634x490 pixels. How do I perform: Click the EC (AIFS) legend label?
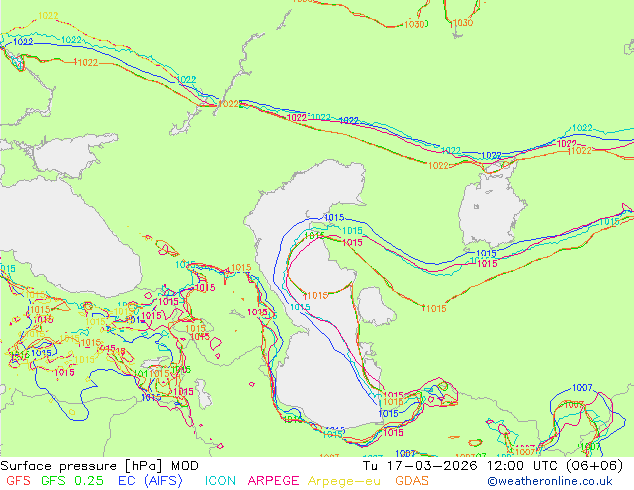click(x=150, y=481)
